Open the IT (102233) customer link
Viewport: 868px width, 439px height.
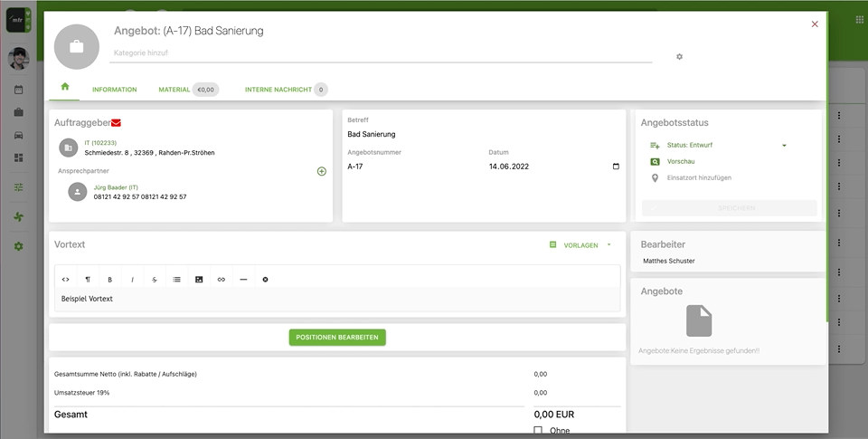click(100, 143)
